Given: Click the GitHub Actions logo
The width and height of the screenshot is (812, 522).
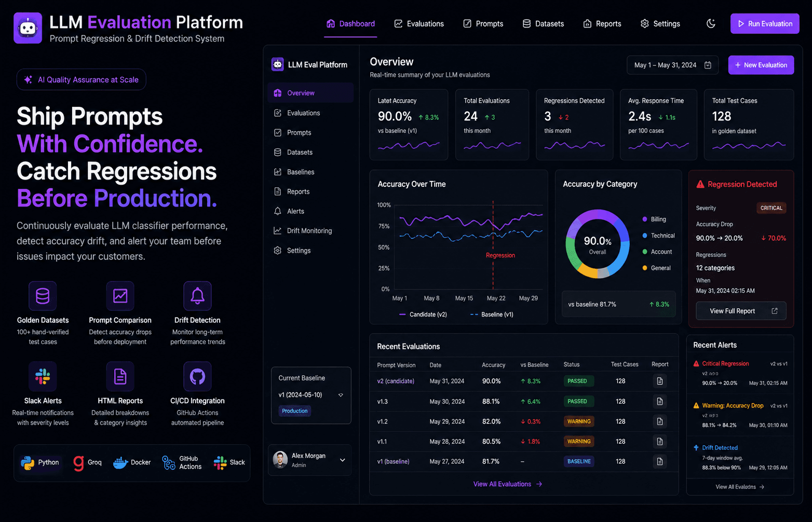Looking at the screenshot, I should pyautogui.click(x=169, y=462).
